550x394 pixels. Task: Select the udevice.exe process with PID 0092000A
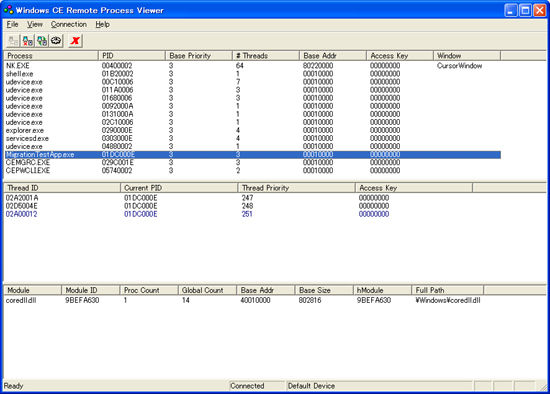[252, 106]
